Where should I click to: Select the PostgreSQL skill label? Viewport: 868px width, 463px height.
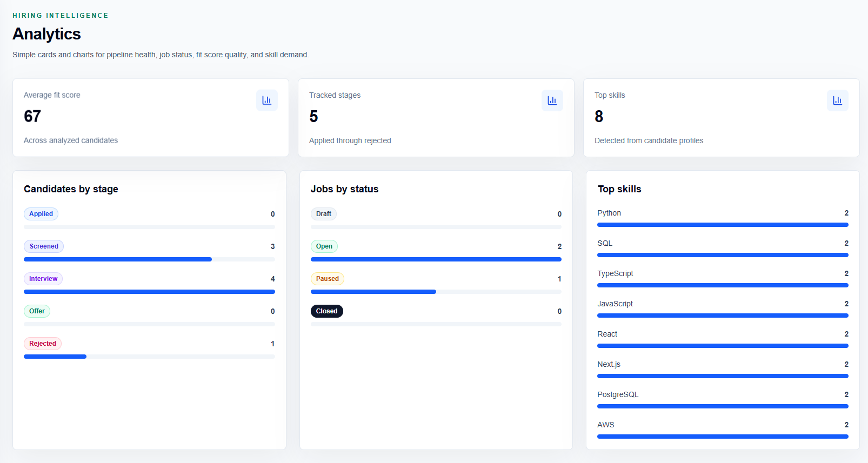(x=618, y=394)
